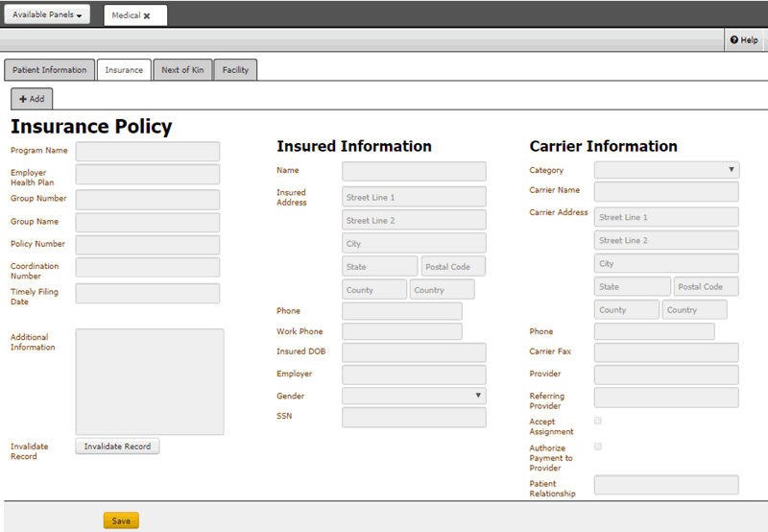Click the Insured DOB field
The width and height of the screenshot is (768, 532).
[x=414, y=352]
